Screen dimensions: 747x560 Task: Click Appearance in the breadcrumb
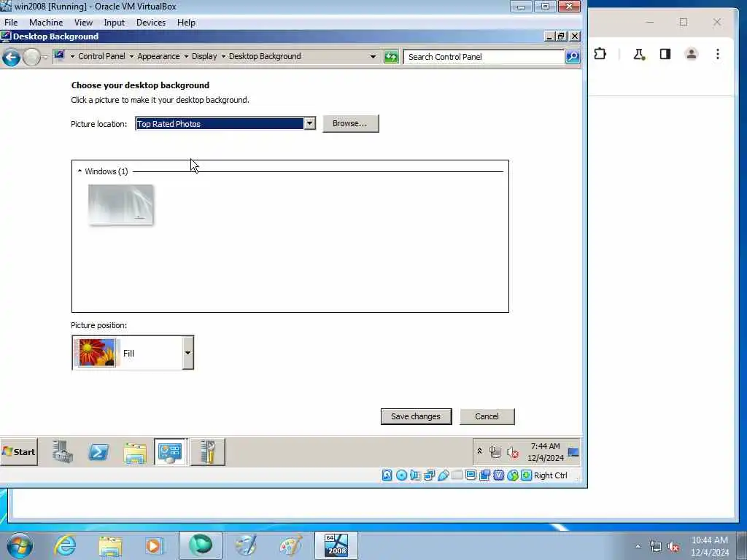click(158, 56)
